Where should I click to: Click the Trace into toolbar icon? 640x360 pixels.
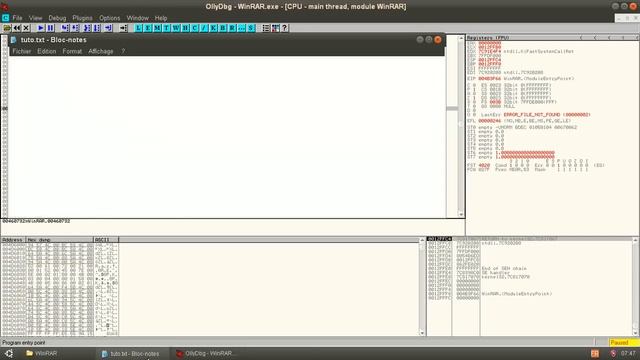point(87,28)
